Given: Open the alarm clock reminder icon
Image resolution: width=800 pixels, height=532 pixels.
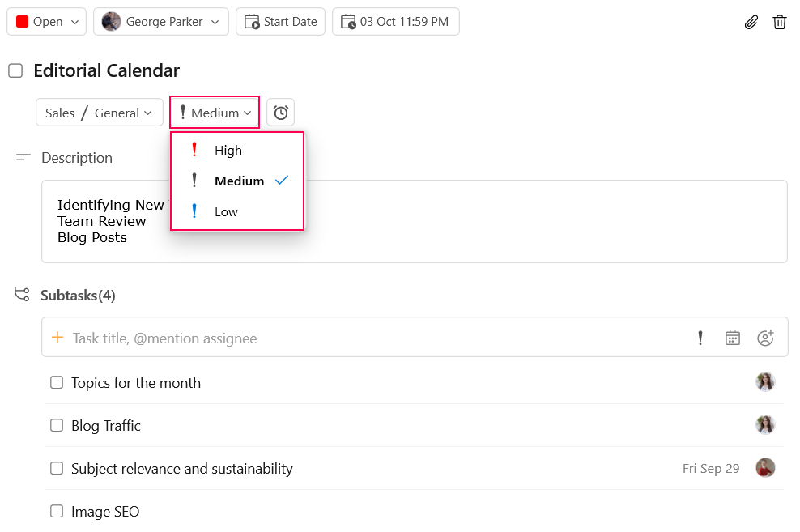Looking at the screenshot, I should click(x=281, y=113).
